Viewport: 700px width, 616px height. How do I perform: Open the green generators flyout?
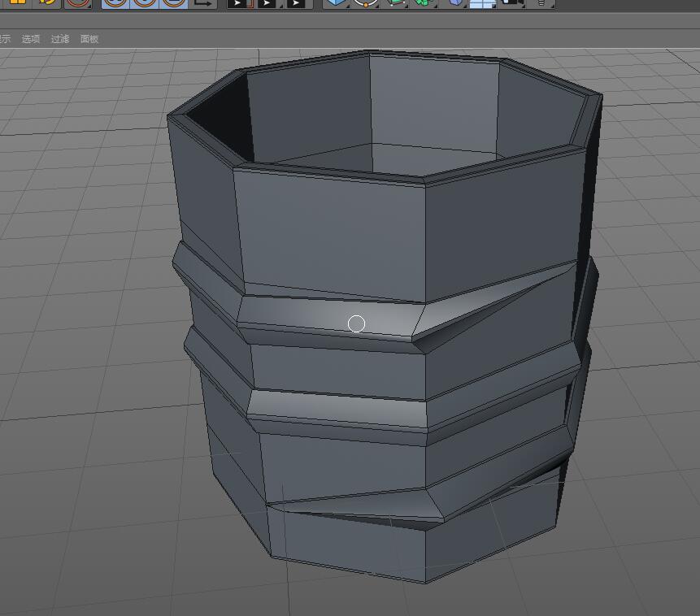[395, 2]
